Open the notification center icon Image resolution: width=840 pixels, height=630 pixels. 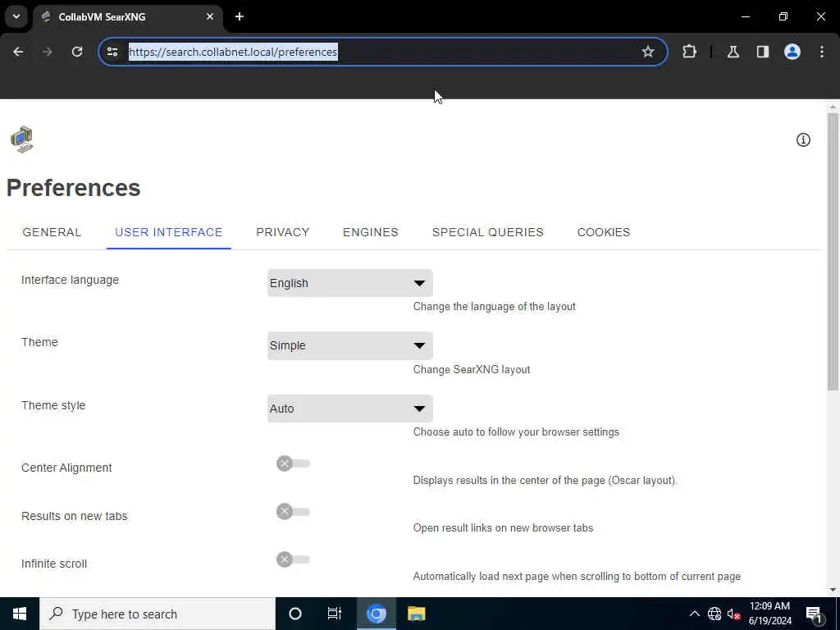pyautogui.click(x=814, y=614)
